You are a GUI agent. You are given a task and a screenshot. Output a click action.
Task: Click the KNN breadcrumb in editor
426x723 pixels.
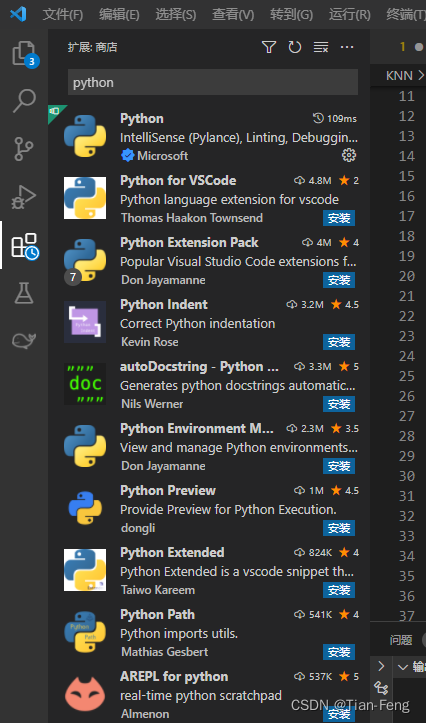point(399,76)
